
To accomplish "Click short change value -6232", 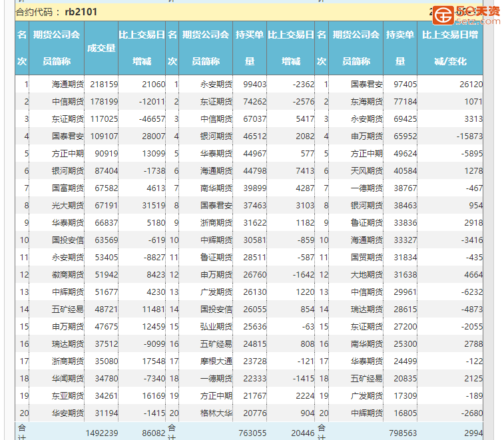I will point(472,292).
